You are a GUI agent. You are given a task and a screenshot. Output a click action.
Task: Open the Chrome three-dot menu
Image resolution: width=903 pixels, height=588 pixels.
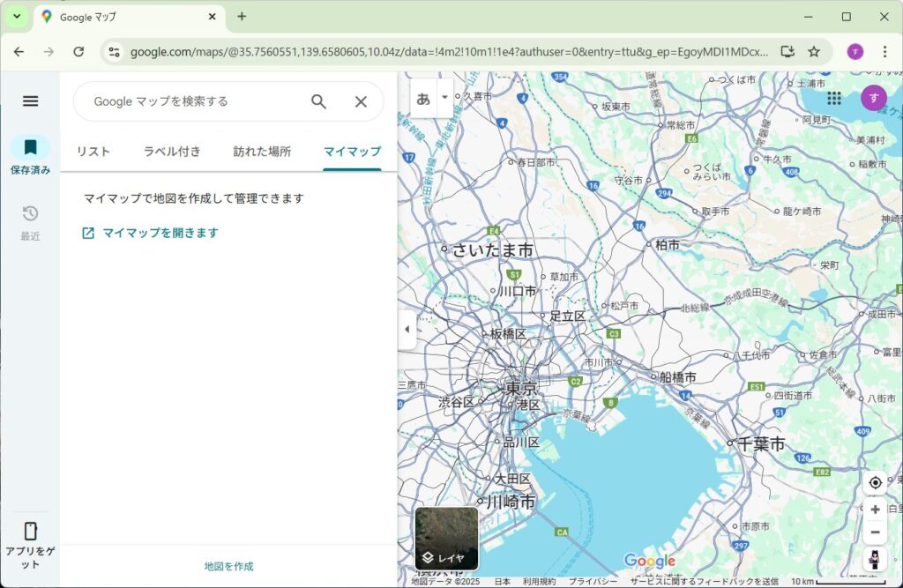[x=885, y=52]
